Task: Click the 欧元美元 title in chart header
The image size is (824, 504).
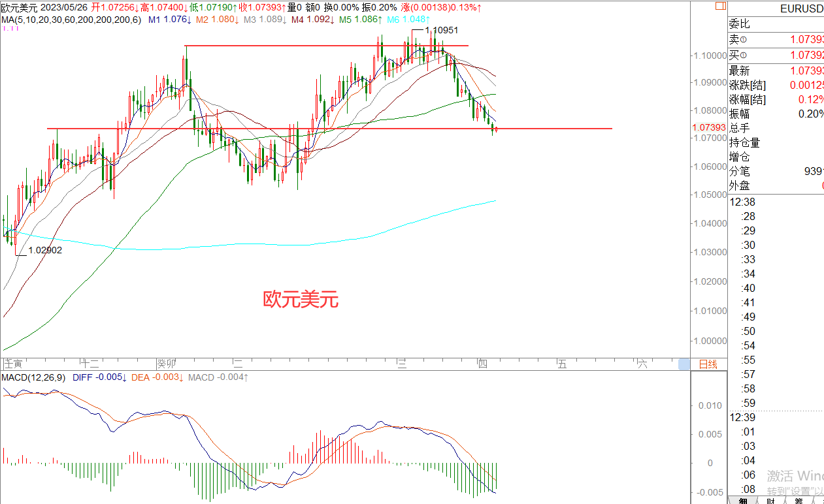Action: (20, 8)
